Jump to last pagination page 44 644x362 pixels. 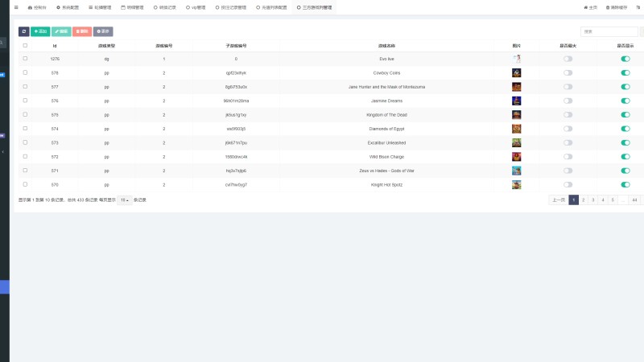pos(634,200)
